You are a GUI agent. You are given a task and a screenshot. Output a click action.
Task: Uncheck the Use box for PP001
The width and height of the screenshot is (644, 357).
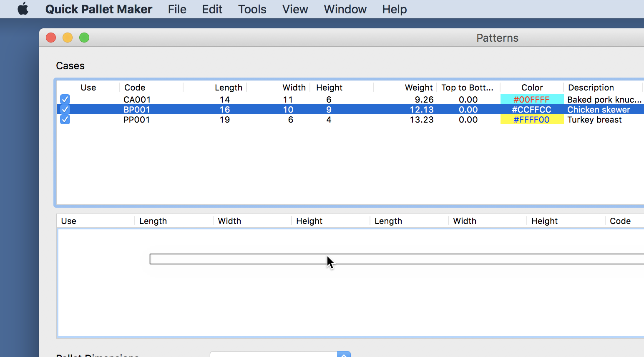click(x=65, y=119)
